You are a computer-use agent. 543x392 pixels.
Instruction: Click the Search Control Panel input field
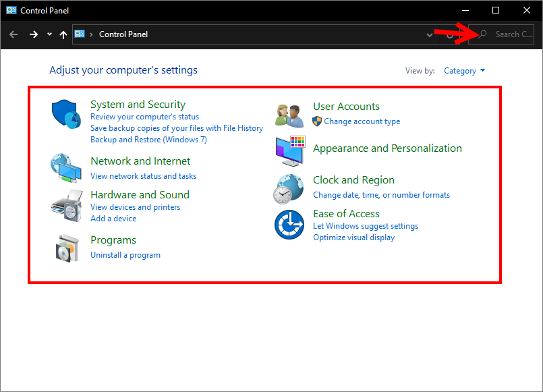501,34
